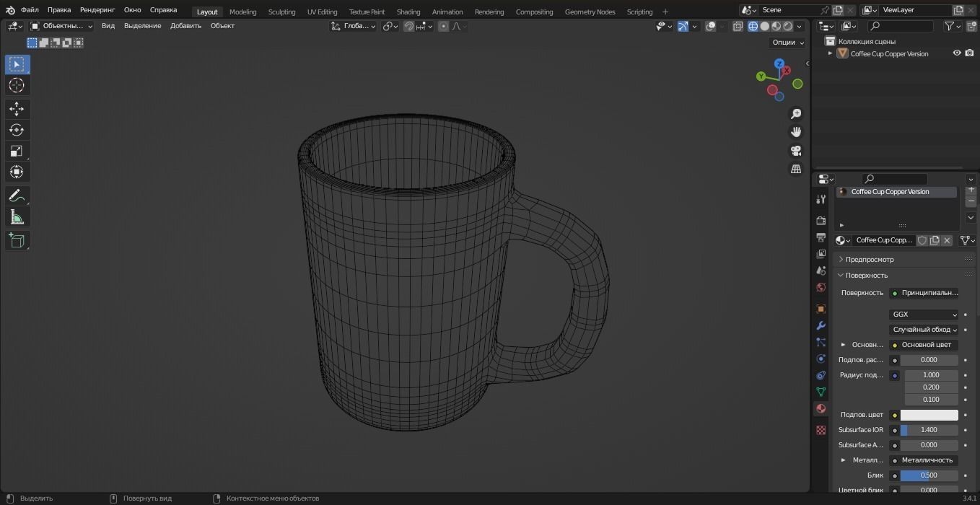Select the 3D Cursor tool
The height and width of the screenshot is (505, 980).
[x=17, y=85]
